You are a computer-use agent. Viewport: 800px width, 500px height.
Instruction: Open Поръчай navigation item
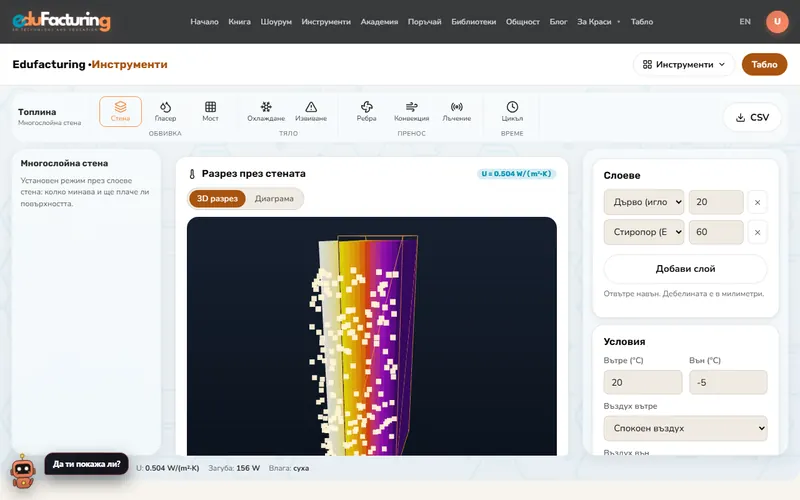click(424, 21)
